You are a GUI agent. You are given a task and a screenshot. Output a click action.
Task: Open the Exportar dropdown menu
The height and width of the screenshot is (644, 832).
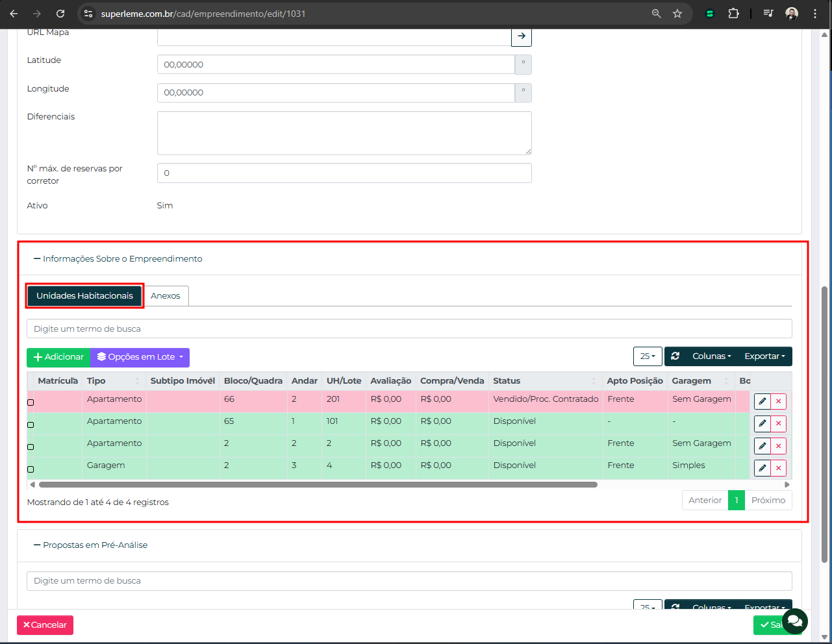pos(764,356)
